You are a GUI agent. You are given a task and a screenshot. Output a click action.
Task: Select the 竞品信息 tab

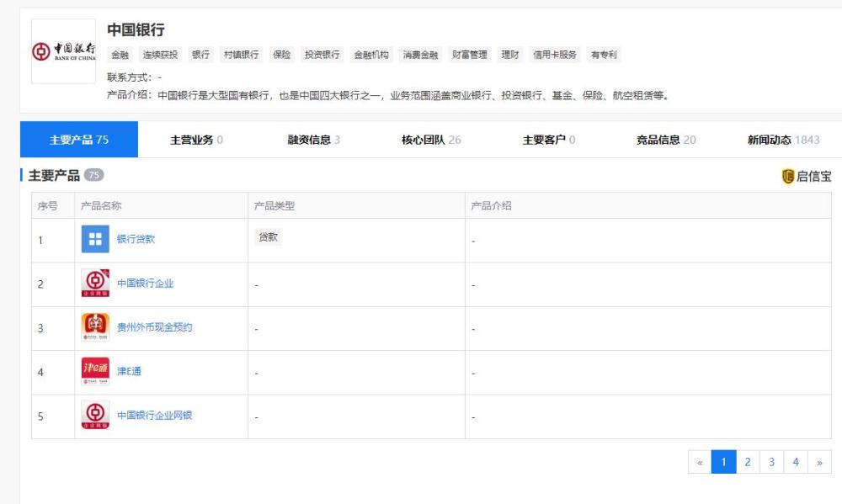(666, 140)
